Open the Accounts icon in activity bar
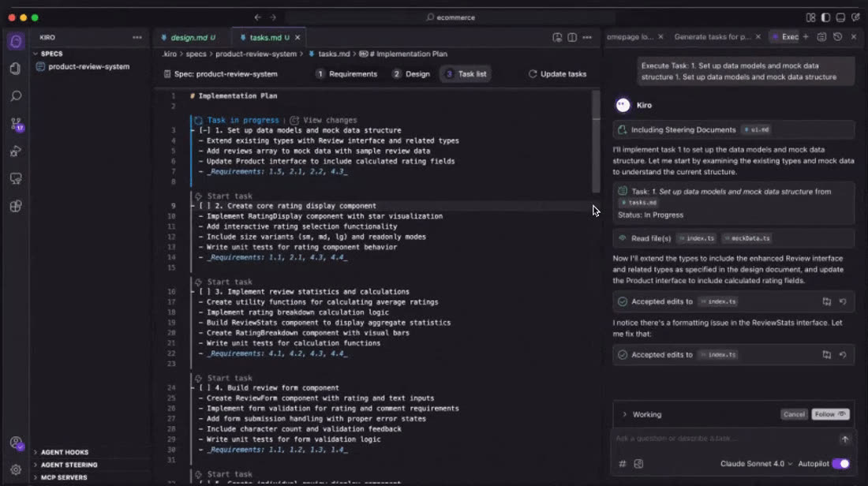 pos(16,443)
